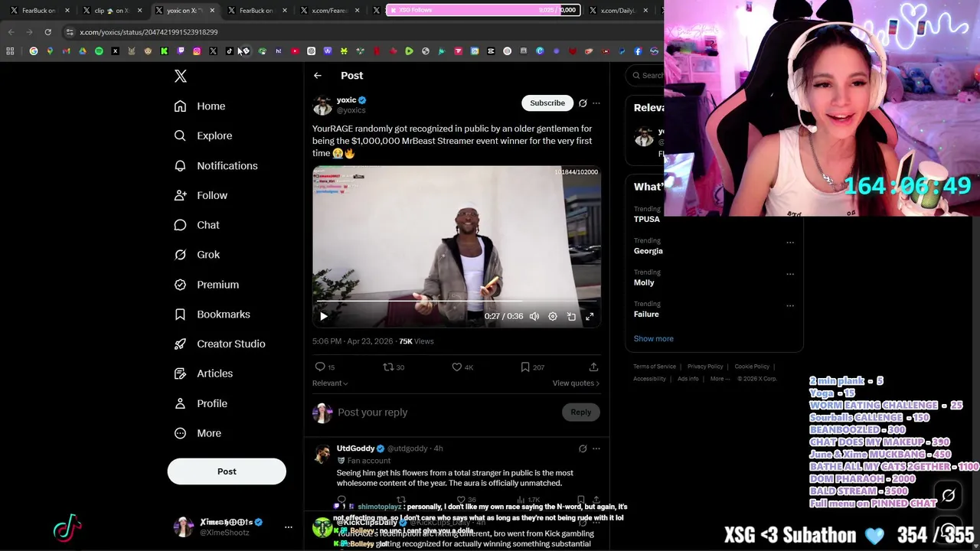
Task: Switch to the x.com/DailyL tab
Action: [619, 11]
